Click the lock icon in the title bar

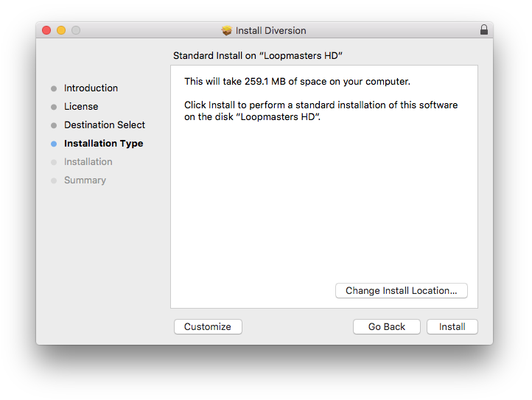point(484,30)
